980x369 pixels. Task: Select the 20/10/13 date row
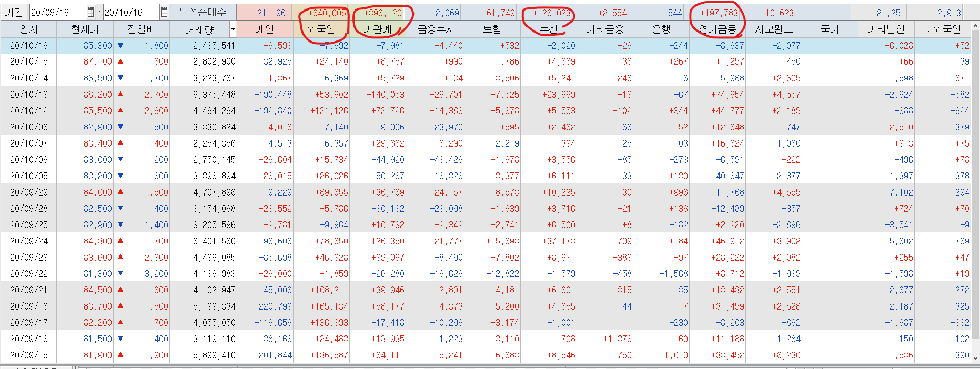point(28,95)
